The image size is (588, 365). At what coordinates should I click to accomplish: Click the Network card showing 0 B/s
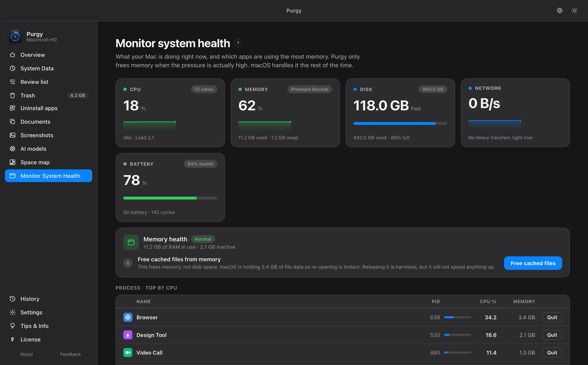tap(515, 113)
